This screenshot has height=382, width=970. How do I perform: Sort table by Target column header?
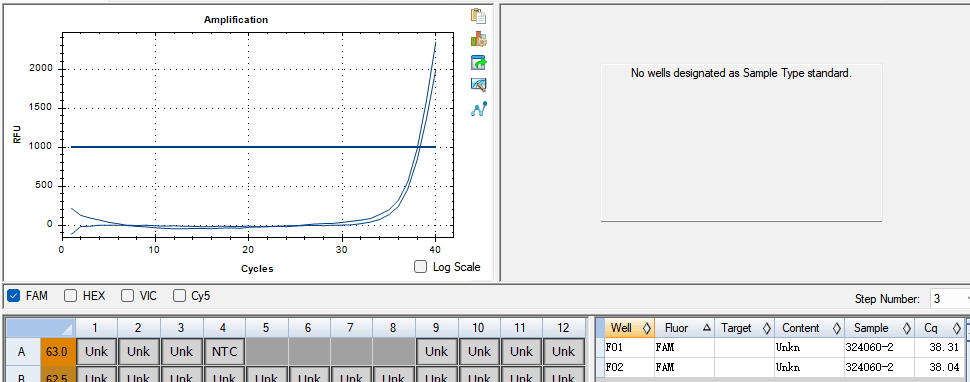tap(744, 328)
